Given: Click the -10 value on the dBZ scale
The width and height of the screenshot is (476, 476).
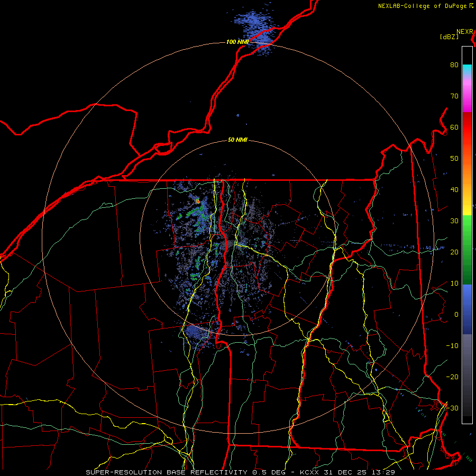Looking at the screenshot, I should [452, 346].
